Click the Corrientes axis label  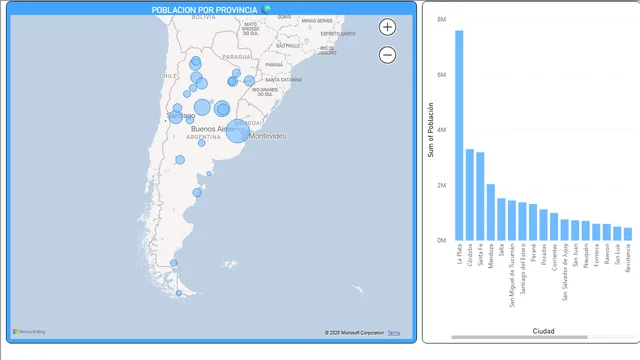point(554,257)
